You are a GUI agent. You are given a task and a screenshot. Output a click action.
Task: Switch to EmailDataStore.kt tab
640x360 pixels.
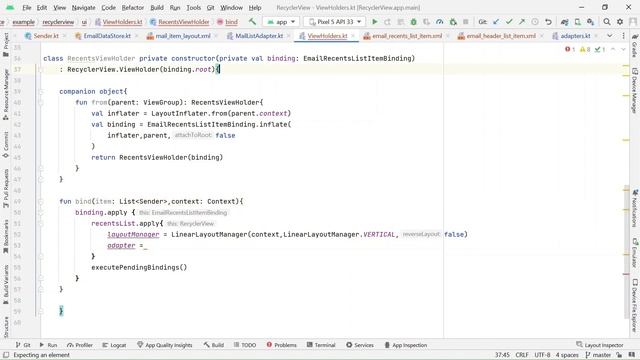pyautogui.click(x=107, y=36)
